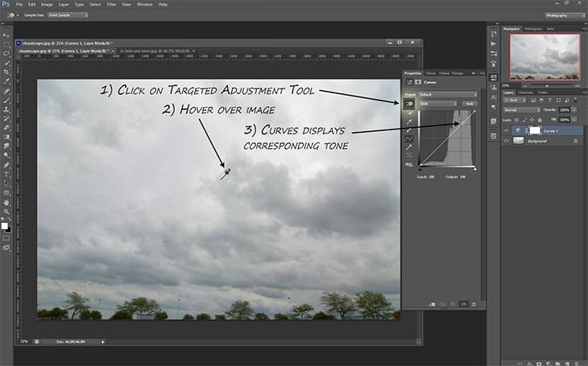
Task: Clip adjustment to layer in Properties footer
Action: point(432,304)
